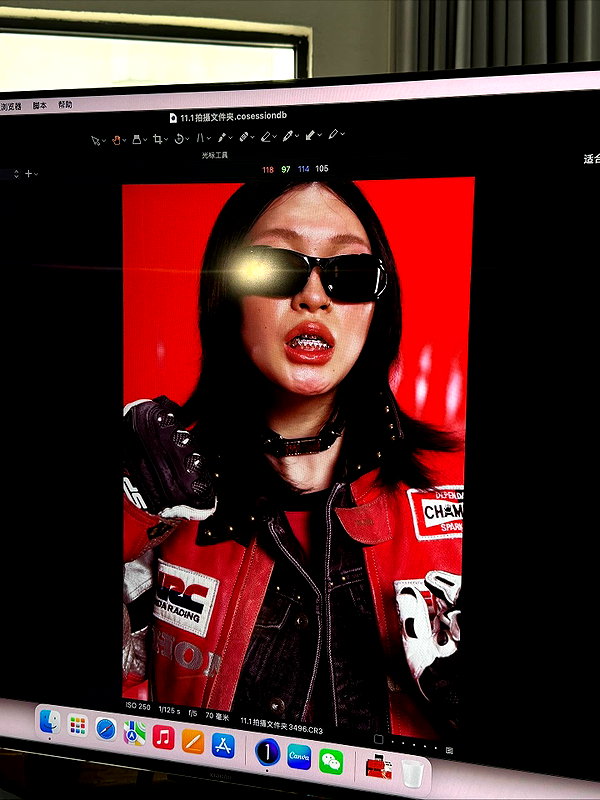Launch Safari from the Dock

tap(106, 730)
